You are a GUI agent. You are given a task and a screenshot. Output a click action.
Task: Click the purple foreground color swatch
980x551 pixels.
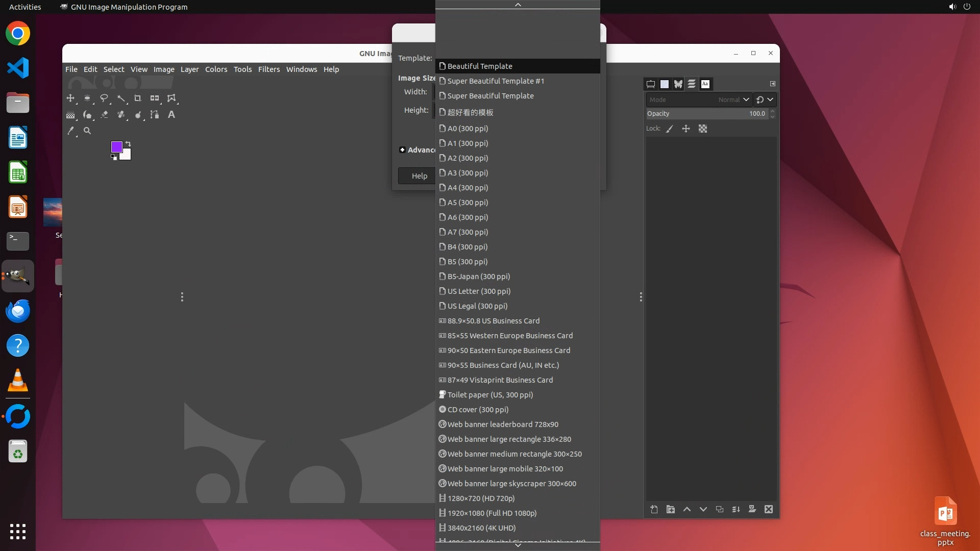(116, 147)
